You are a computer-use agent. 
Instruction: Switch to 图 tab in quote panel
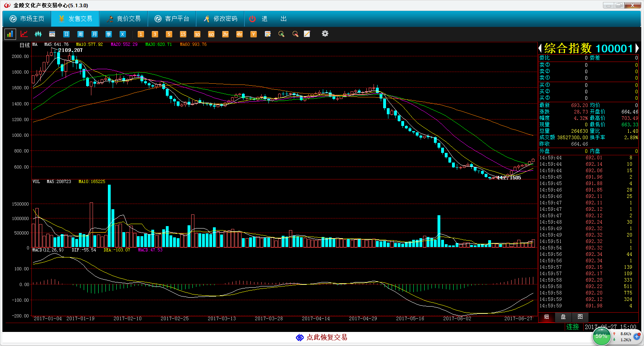[x=580, y=317]
